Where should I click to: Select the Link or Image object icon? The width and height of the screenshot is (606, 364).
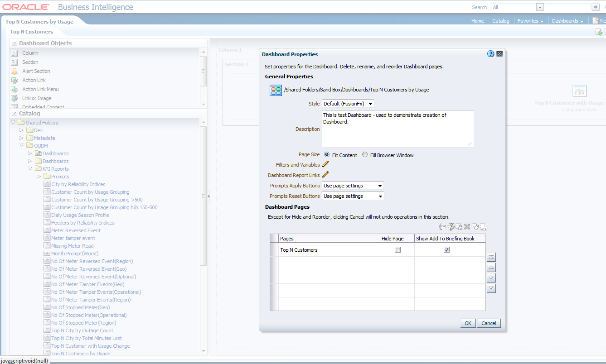15,98
